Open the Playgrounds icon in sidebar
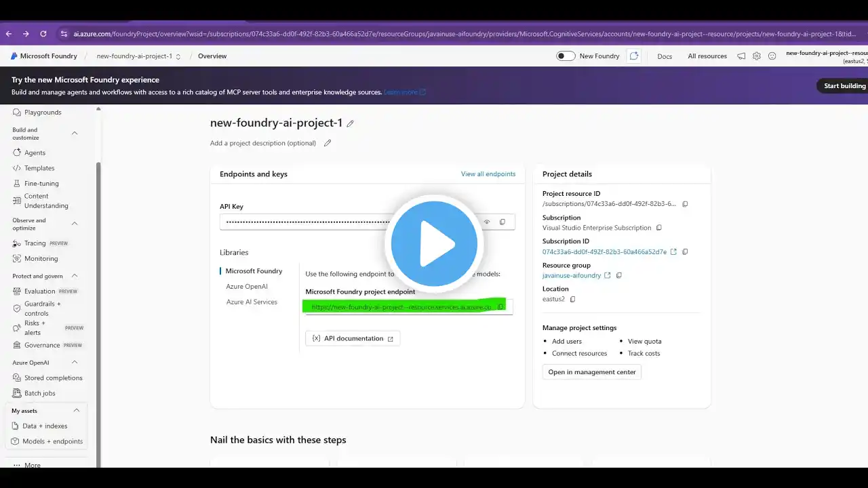This screenshot has height=488, width=868. 18,113
